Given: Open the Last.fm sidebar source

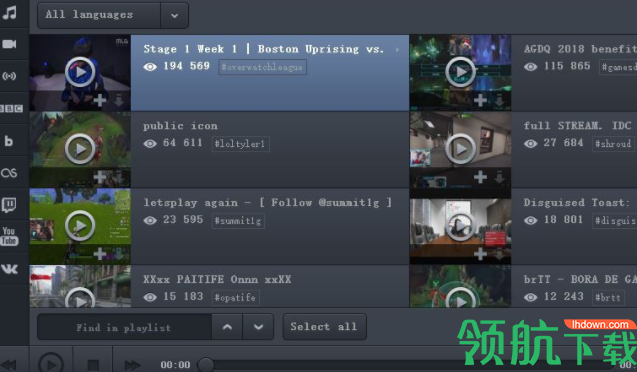Looking at the screenshot, I should (9, 173).
